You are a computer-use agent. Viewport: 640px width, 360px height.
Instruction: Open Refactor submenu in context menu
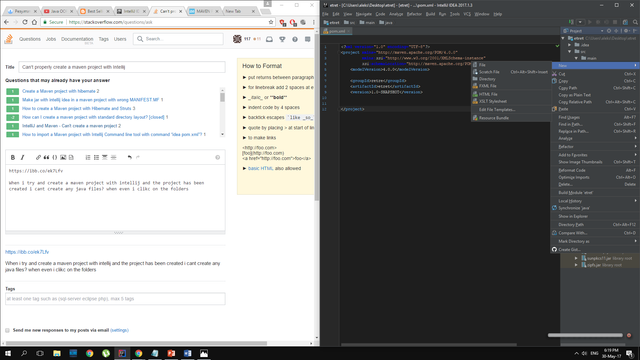pos(594,147)
